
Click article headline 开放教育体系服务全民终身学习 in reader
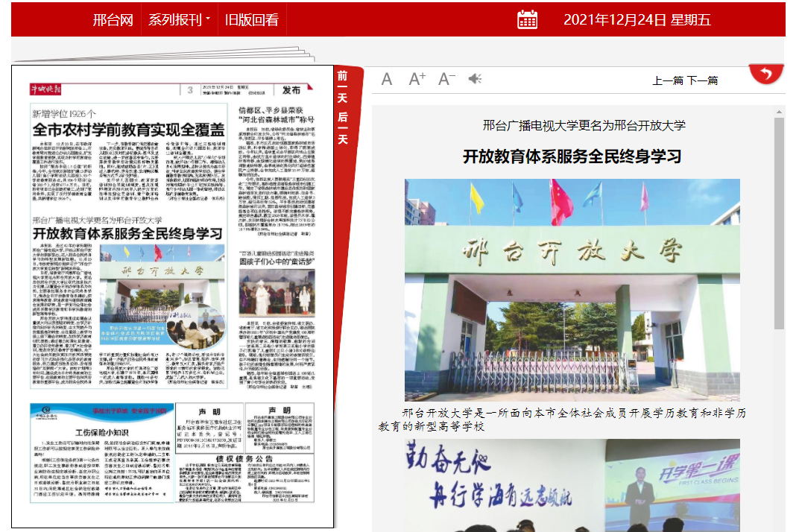coord(572,156)
